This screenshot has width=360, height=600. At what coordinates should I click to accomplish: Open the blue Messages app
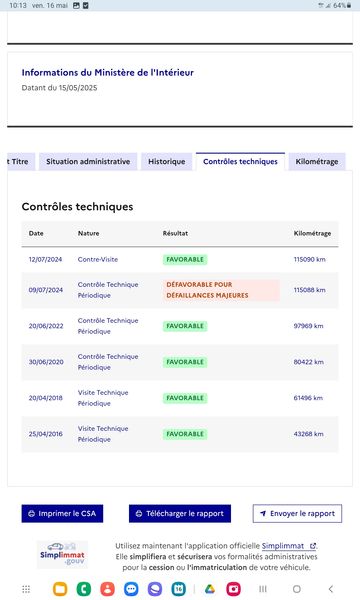[x=131, y=589]
